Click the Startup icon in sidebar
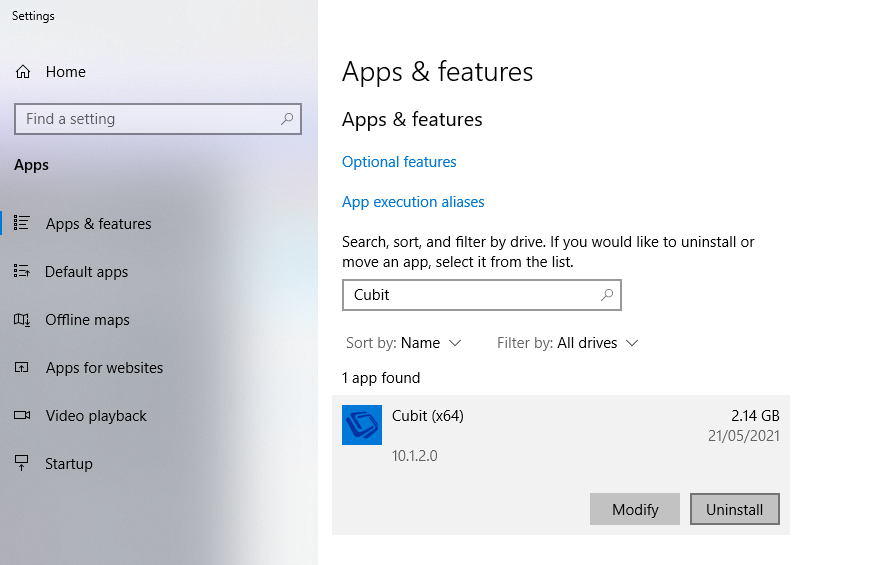 coord(22,463)
